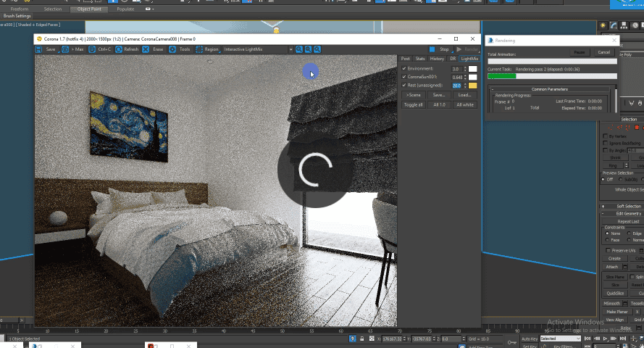Open the Populate ribbon tab
The image size is (644, 348).
coord(125,9)
